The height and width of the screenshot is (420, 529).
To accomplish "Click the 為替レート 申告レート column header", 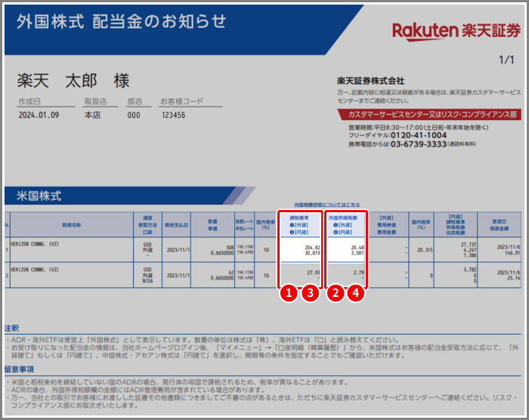I will pyautogui.click(x=244, y=225).
